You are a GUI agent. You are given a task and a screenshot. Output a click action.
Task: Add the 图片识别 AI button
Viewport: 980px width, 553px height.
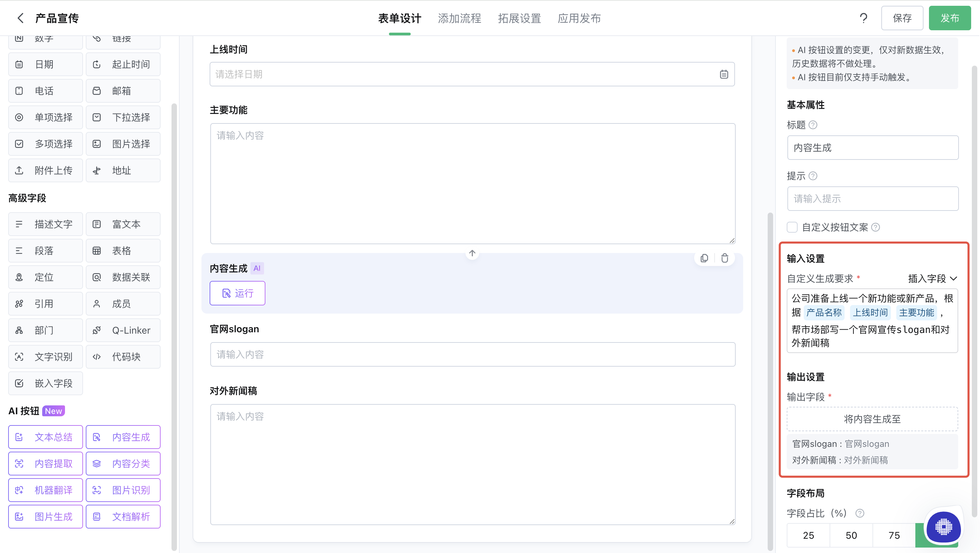pos(123,490)
